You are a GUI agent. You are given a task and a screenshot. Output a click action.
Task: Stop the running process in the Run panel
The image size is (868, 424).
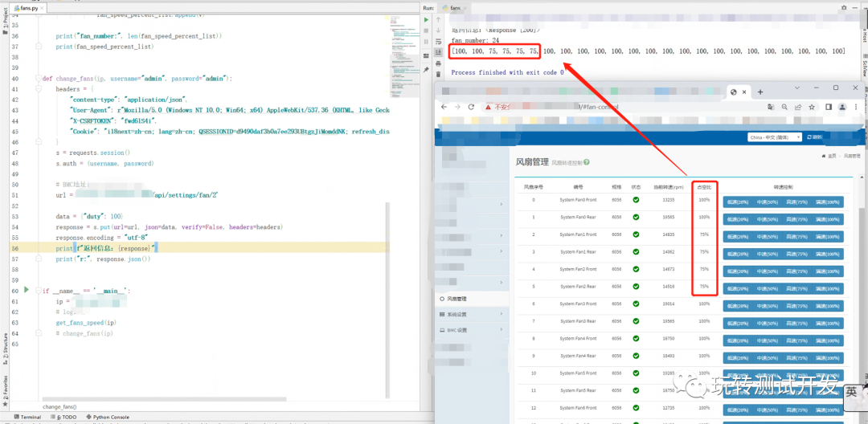(x=426, y=31)
